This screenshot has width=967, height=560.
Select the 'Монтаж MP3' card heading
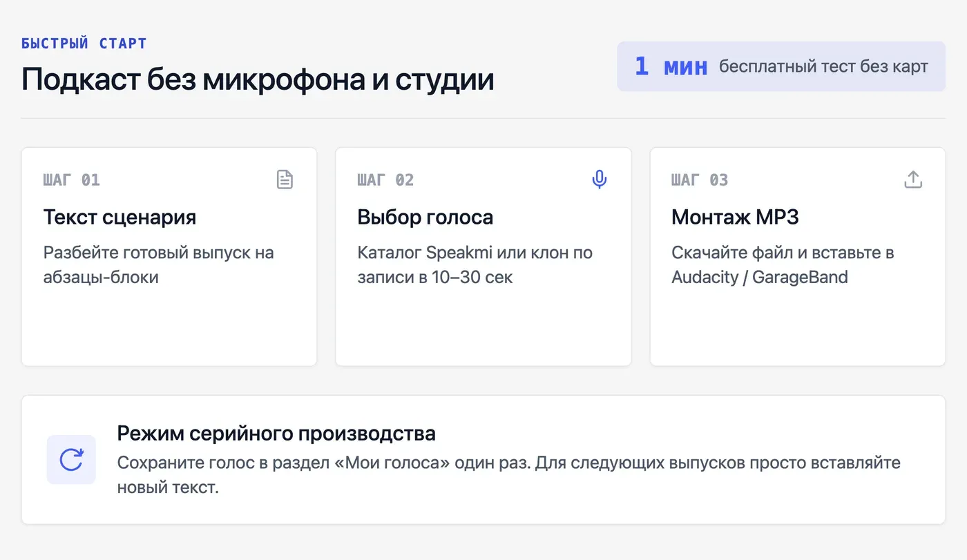click(735, 217)
